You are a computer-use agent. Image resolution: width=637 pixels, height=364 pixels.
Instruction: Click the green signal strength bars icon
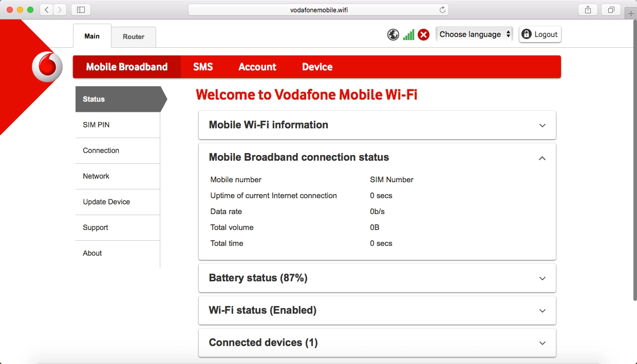[408, 34]
